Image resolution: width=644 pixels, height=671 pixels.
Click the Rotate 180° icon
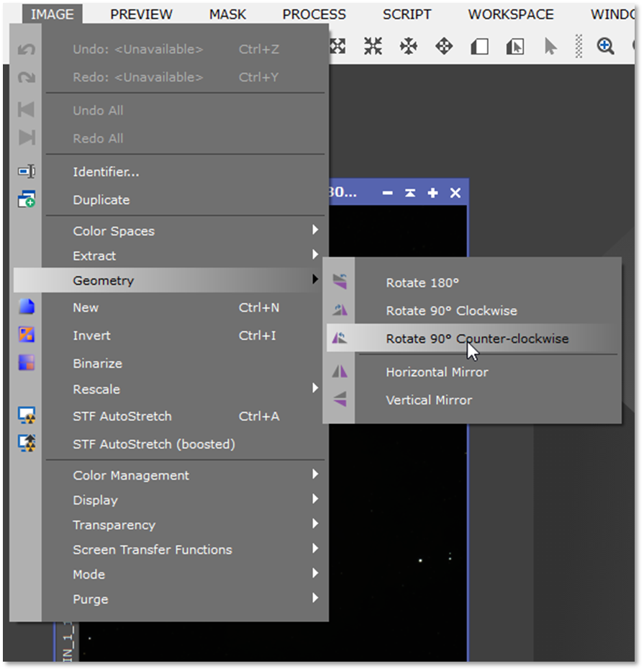[x=340, y=282]
